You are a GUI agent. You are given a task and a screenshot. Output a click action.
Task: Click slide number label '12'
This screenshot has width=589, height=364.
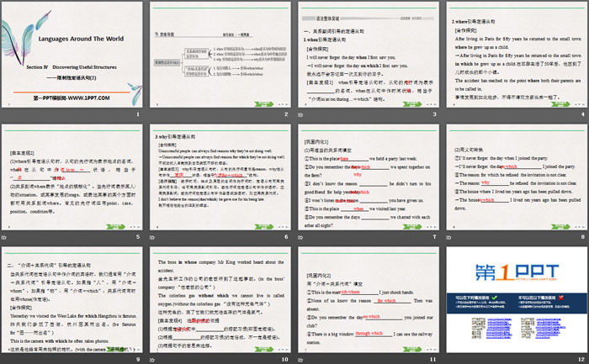(x=581, y=359)
